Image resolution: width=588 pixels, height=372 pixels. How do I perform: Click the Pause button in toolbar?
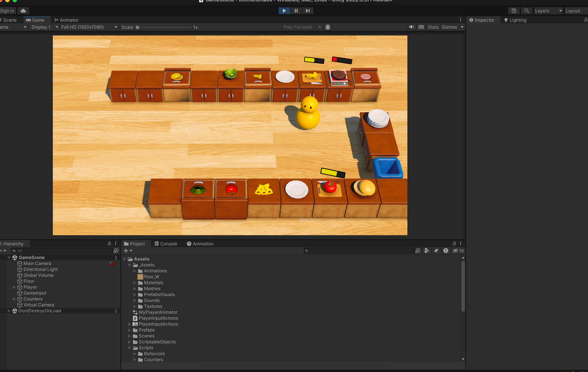point(296,11)
